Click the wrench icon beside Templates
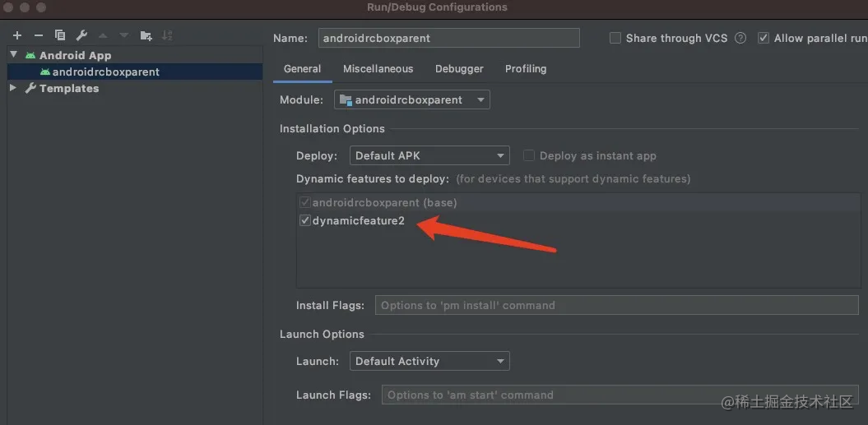Screen dimensions: 868x425 click(x=30, y=88)
